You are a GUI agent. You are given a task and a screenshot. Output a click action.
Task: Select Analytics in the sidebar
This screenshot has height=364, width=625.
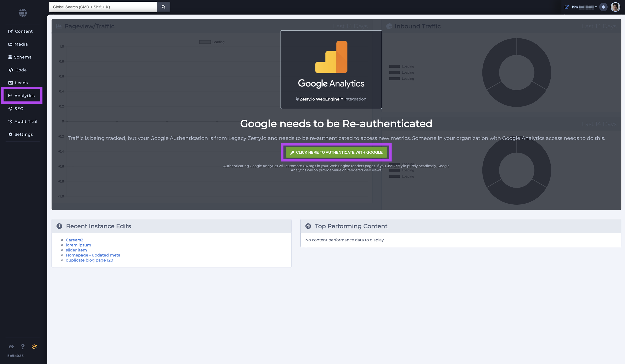(x=22, y=96)
